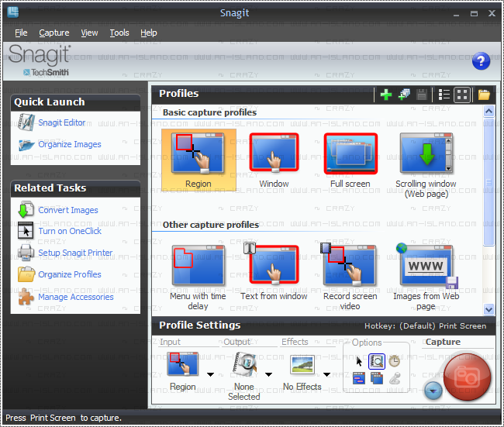The width and height of the screenshot is (504, 427).
Task: Toggle the include cursor option
Action: tap(359, 361)
